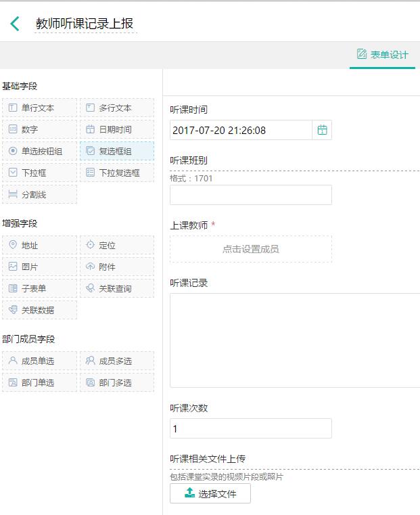Add a 单选按钮组 field

coord(39,151)
